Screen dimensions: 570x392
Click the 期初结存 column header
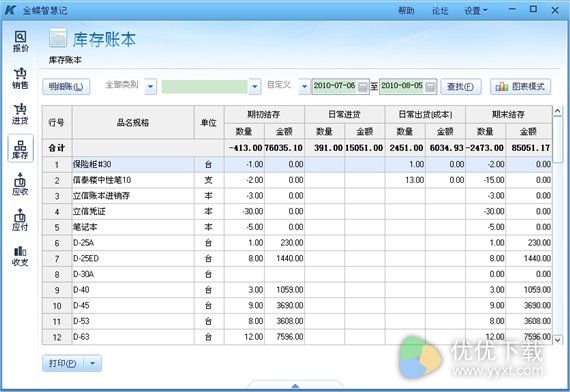[264, 114]
